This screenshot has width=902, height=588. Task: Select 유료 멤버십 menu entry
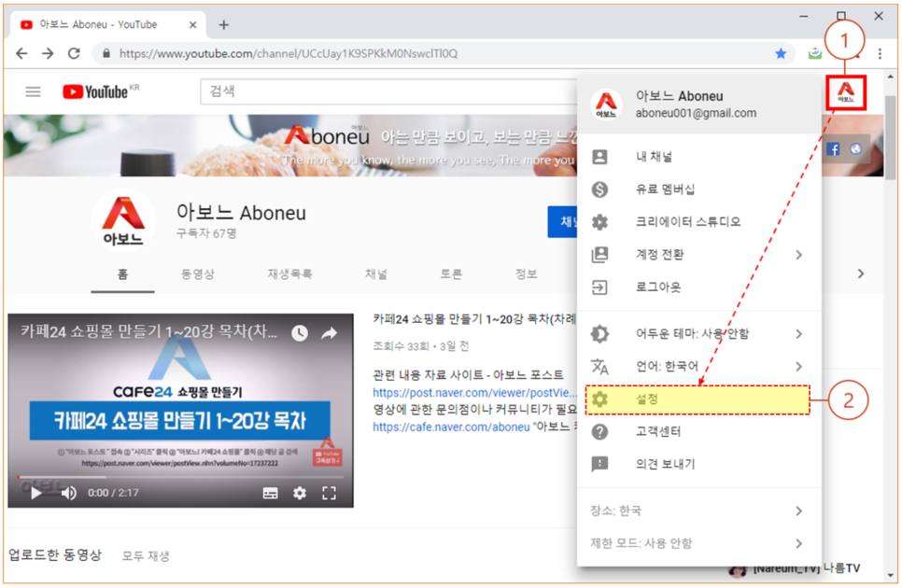[699, 189]
